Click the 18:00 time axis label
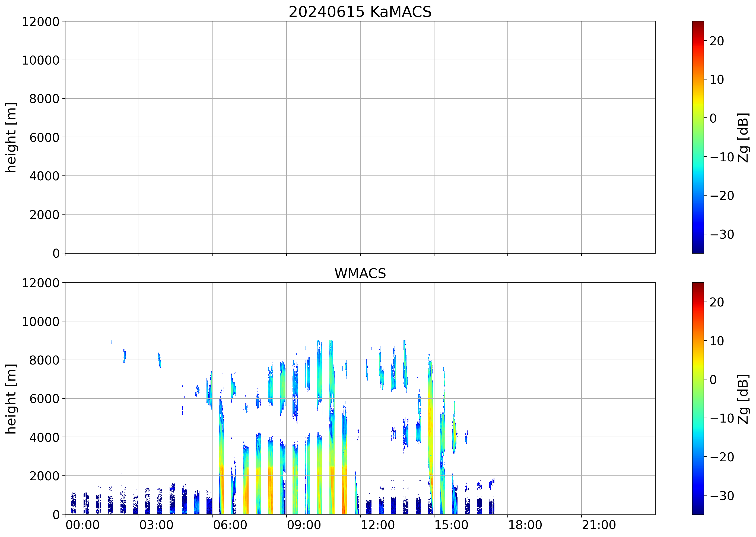The height and width of the screenshot is (537, 756). coord(525,525)
